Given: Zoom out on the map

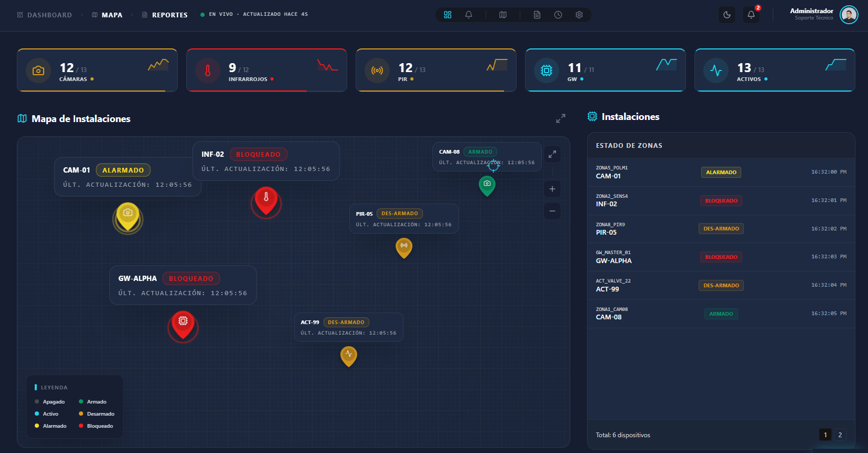Looking at the screenshot, I should [x=552, y=211].
